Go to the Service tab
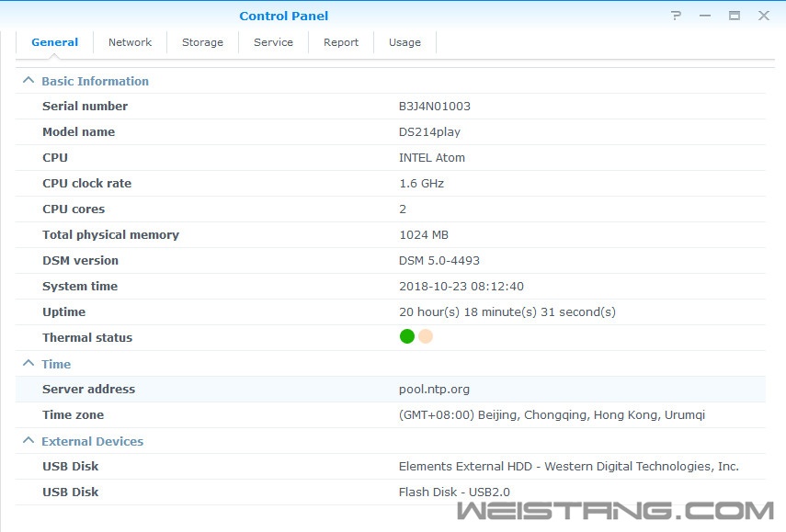This screenshot has width=786, height=532. click(x=273, y=42)
